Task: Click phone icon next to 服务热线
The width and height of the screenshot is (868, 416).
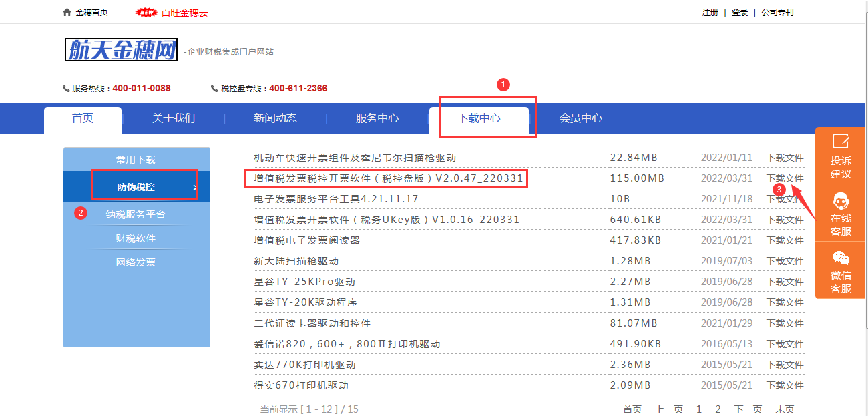Action: (66, 88)
